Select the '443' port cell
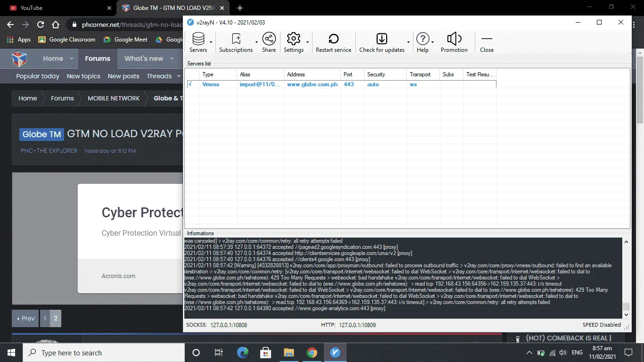Screen dimensions: 644x362 tap(348, 84)
